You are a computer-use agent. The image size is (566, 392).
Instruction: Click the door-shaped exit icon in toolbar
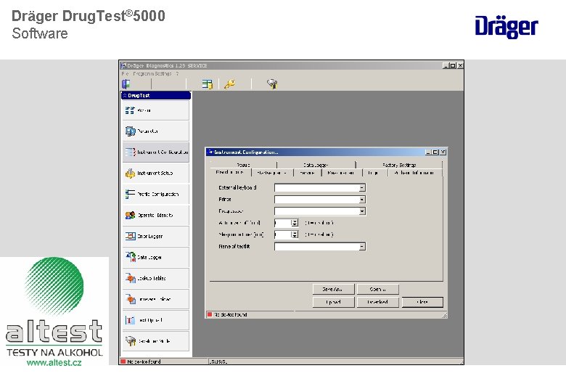(126, 84)
